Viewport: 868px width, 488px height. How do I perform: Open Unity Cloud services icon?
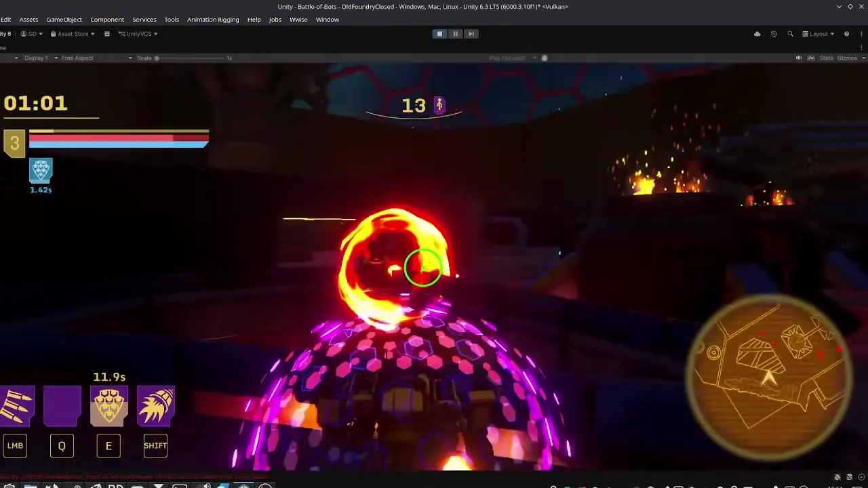tap(757, 34)
